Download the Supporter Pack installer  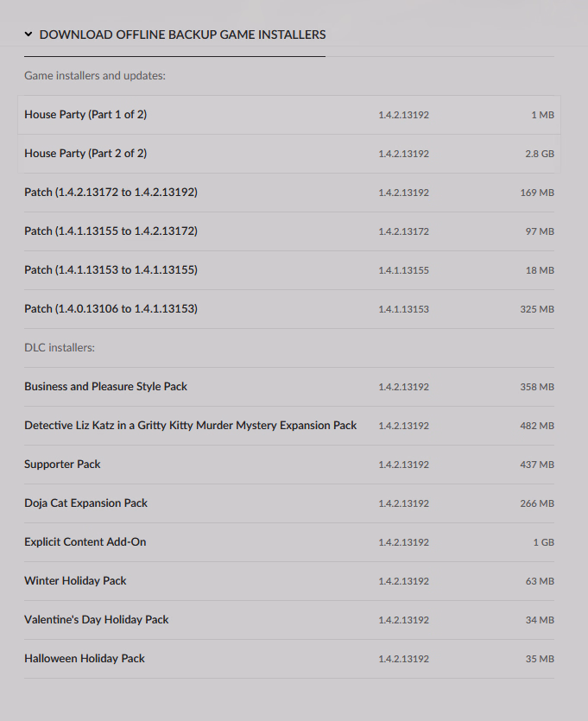click(62, 465)
